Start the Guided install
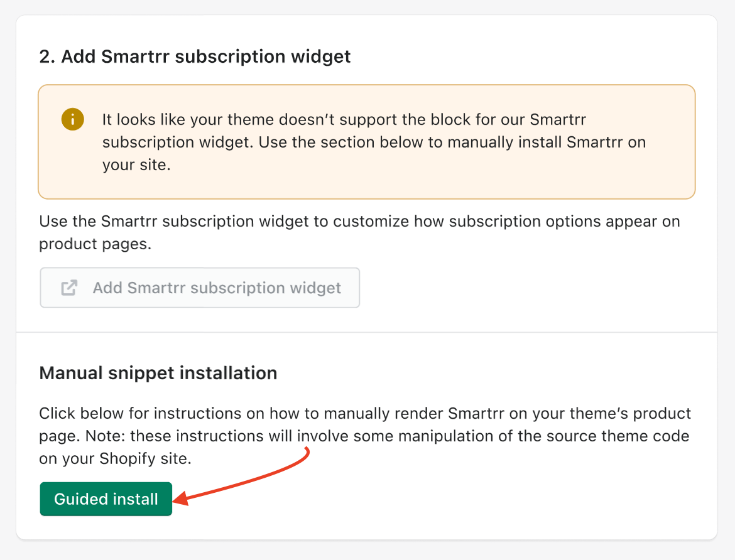Viewport: 735px width, 560px height. pyautogui.click(x=106, y=499)
